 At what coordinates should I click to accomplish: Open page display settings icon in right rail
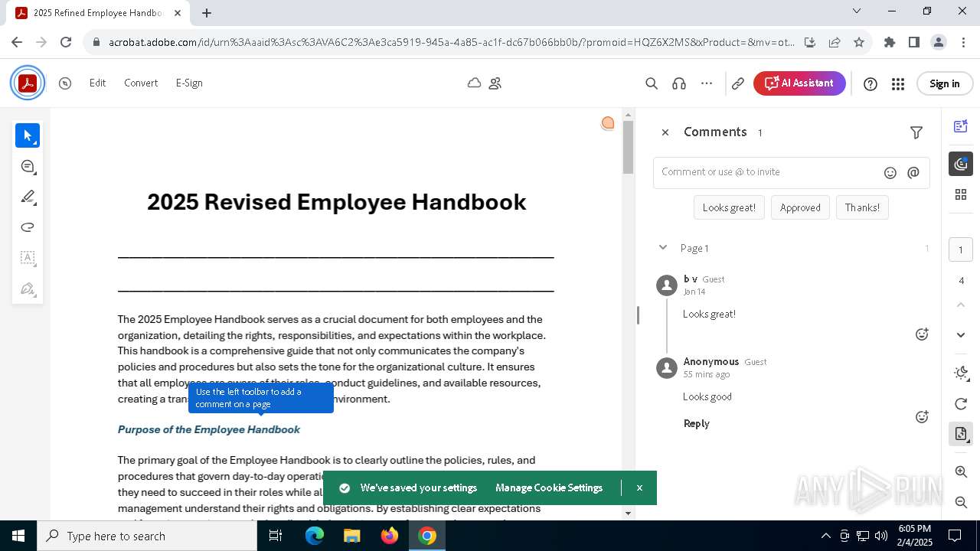point(961,434)
